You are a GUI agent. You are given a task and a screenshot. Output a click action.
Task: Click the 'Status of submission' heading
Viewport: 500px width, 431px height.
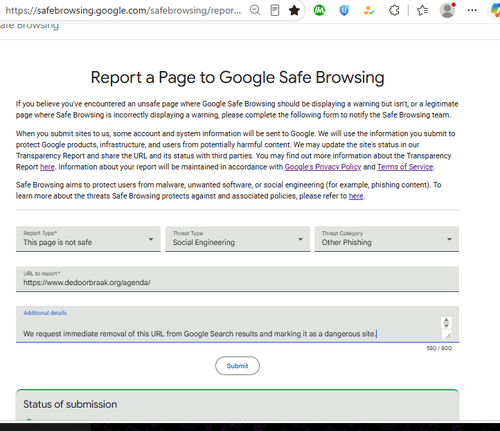tap(70, 404)
